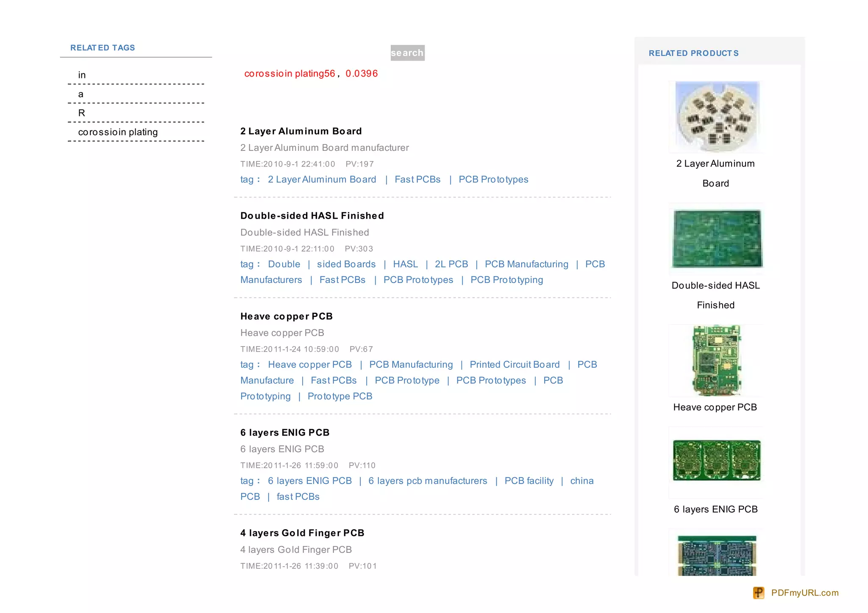Choose the 'R' related tag
The height and width of the screenshot is (613, 868).
click(x=82, y=113)
